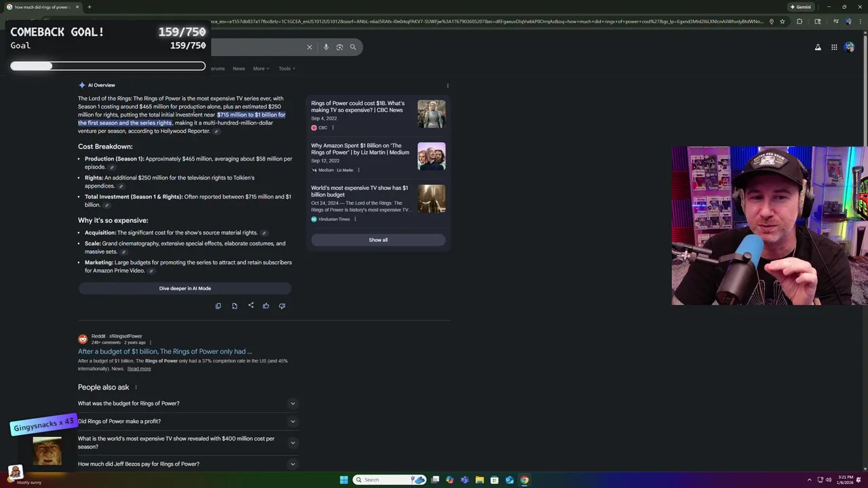Give the AI Overview a thumbs up
Image resolution: width=868 pixels, height=488 pixels.
pyautogui.click(x=266, y=306)
